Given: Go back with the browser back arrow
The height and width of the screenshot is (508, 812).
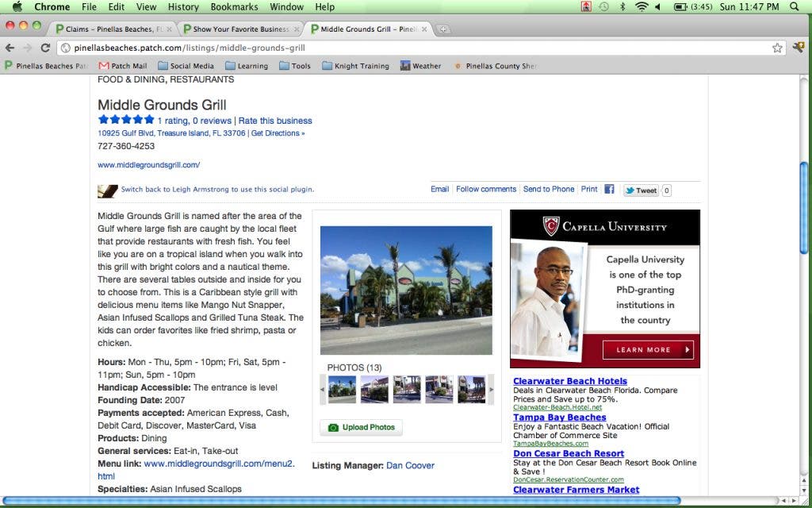Looking at the screenshot, I should coord(11,48).
